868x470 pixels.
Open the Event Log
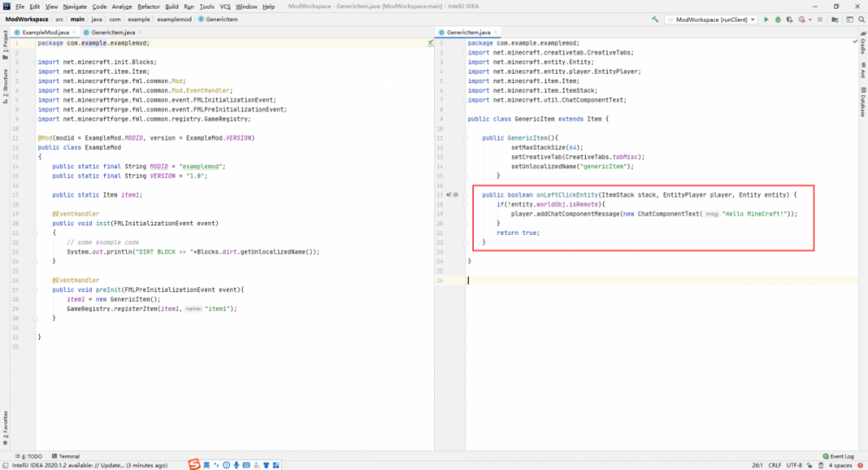click(x=838, y=457)
